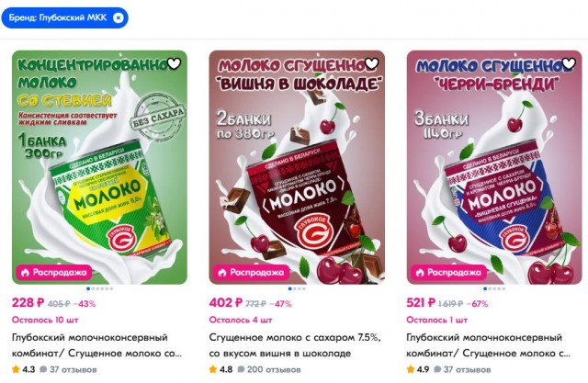Click Распродажа badge on Черри-бренди card
The height and width of the screenshot is (383, 588).
[x=448, y=273]
